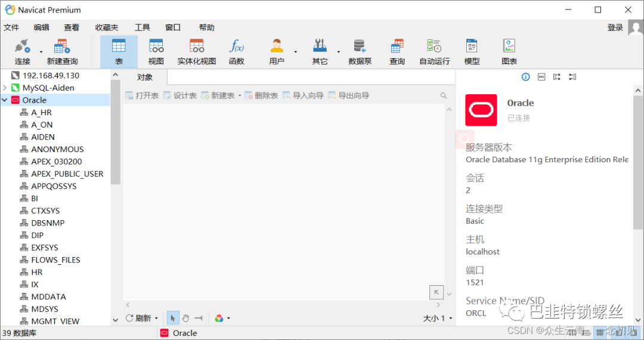Select the FLOWS_FILES schema

click(55, 260)
